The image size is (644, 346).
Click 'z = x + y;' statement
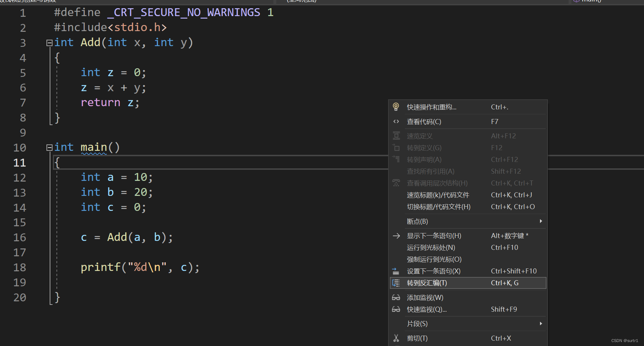click(x=114, y=88)
